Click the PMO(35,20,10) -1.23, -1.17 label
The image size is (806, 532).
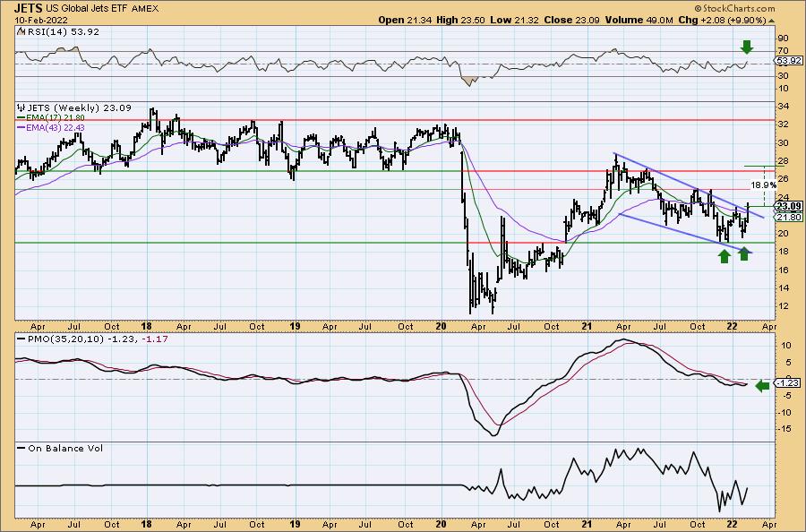point(98,339)
